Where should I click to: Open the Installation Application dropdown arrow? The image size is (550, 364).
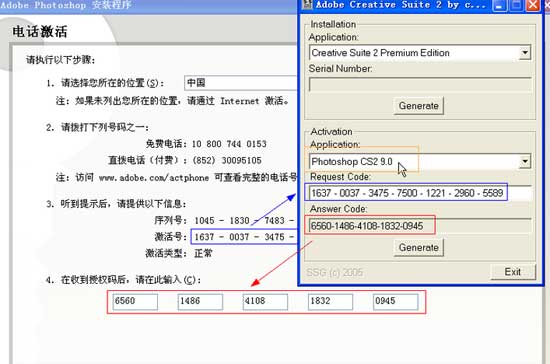click(x=525, y=53)
